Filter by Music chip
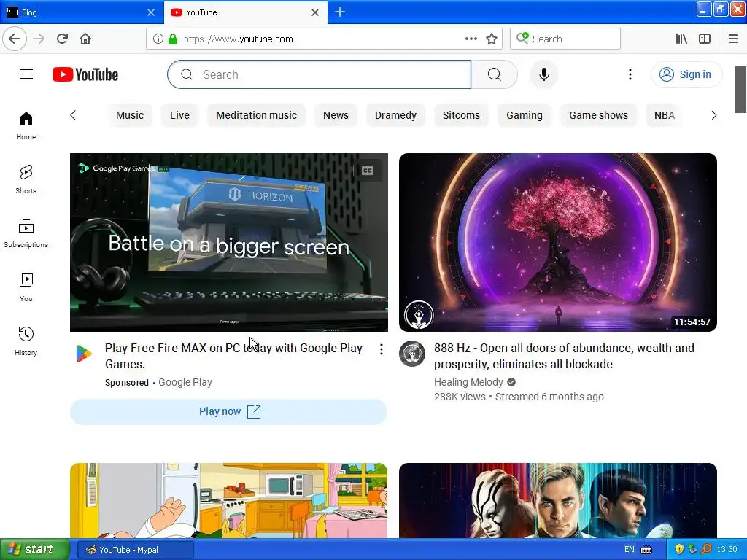The image size is (747, 560). (130, 115)
